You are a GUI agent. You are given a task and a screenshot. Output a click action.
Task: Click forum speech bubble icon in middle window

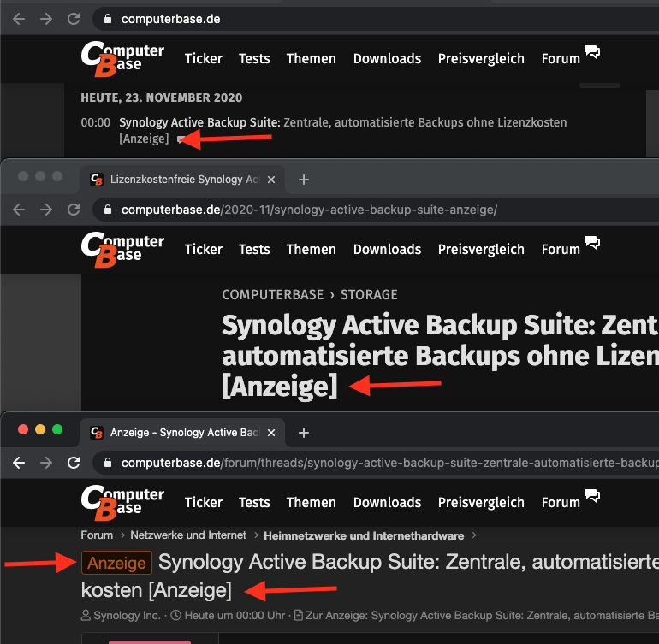tap(592, 243)
